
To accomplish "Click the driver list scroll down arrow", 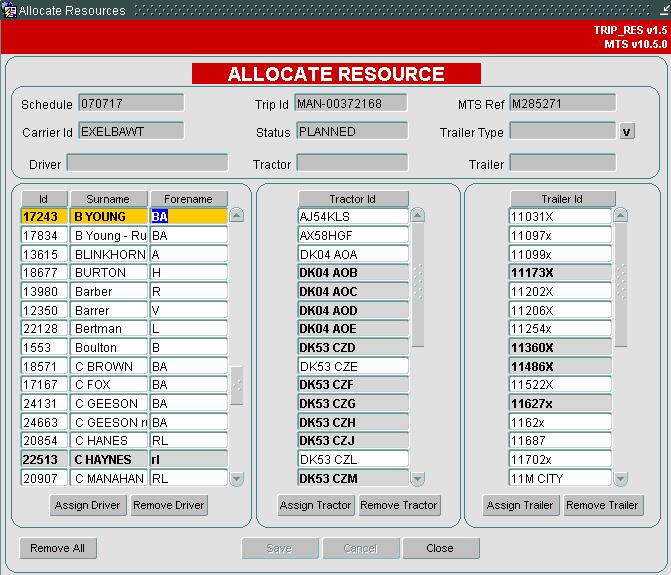I will click(x=237, y=478).
